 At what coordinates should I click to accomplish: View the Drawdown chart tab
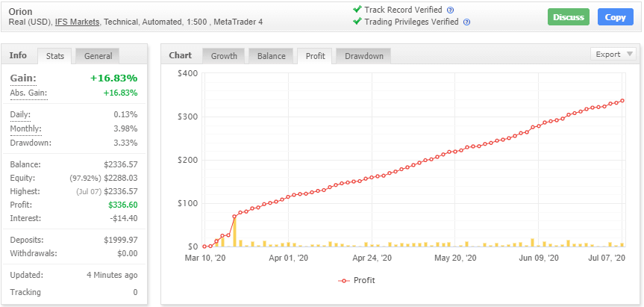coord(363,56)
